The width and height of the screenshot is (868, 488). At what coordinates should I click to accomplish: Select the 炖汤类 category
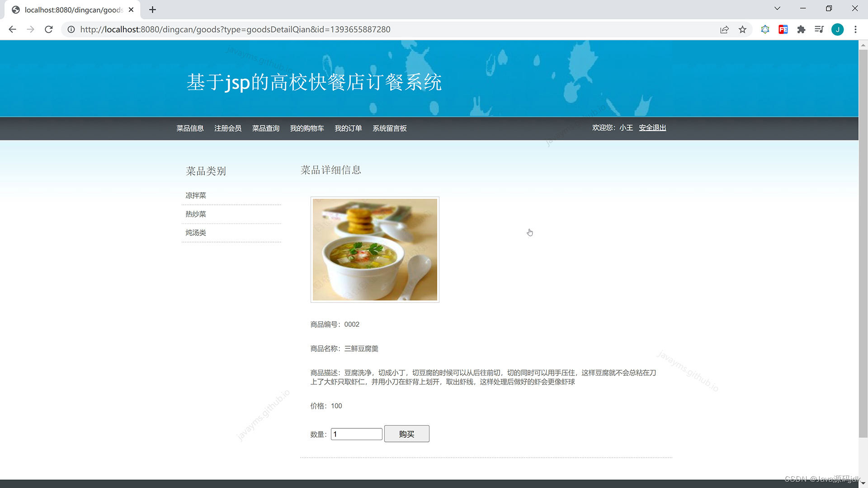click(x=196, y=233)
